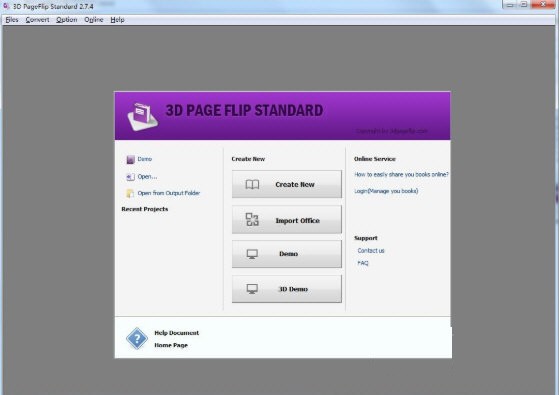Screen dimensions: 560x395
Task: Click Login (Manage you books) link
Action: (x=386, y=191)
